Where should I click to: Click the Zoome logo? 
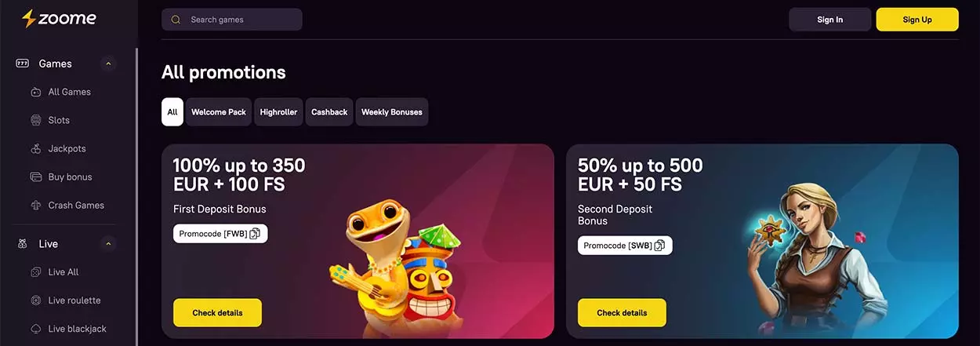pyautogui.click(x=59, y=18)
